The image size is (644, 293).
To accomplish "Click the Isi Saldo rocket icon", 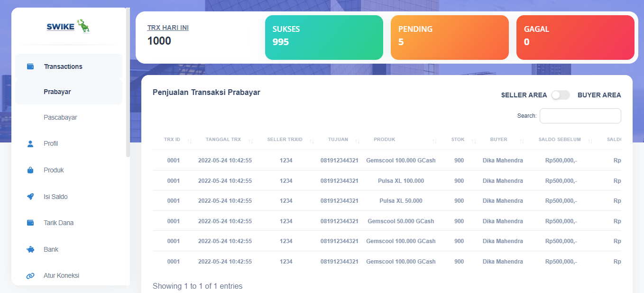I will [x=30, y=197].
